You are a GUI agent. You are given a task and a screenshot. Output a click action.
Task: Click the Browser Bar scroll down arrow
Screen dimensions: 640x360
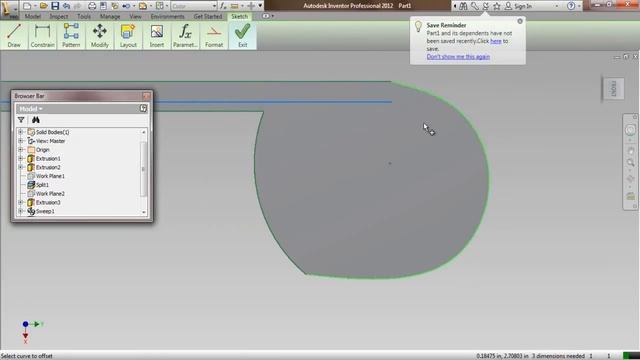point(143,212)
